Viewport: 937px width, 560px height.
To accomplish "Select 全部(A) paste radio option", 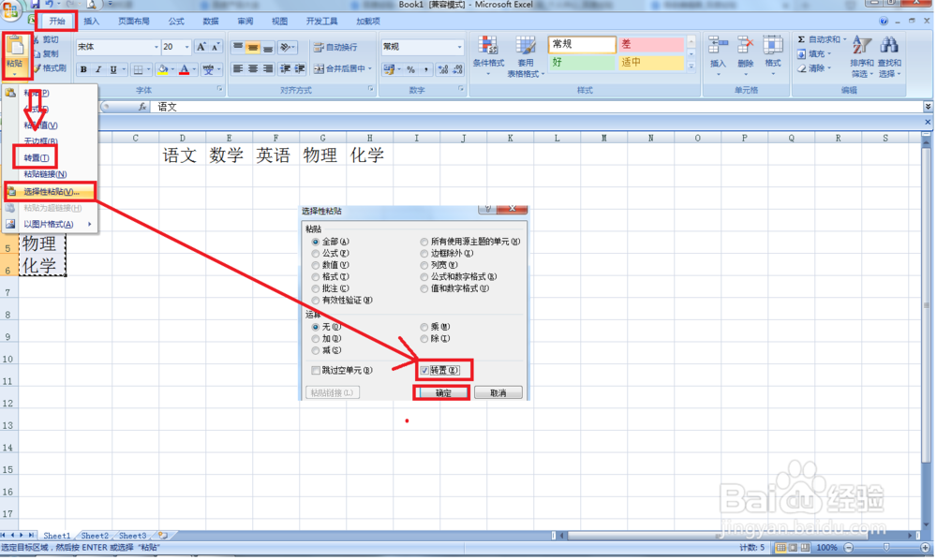I will pos(316,242).
